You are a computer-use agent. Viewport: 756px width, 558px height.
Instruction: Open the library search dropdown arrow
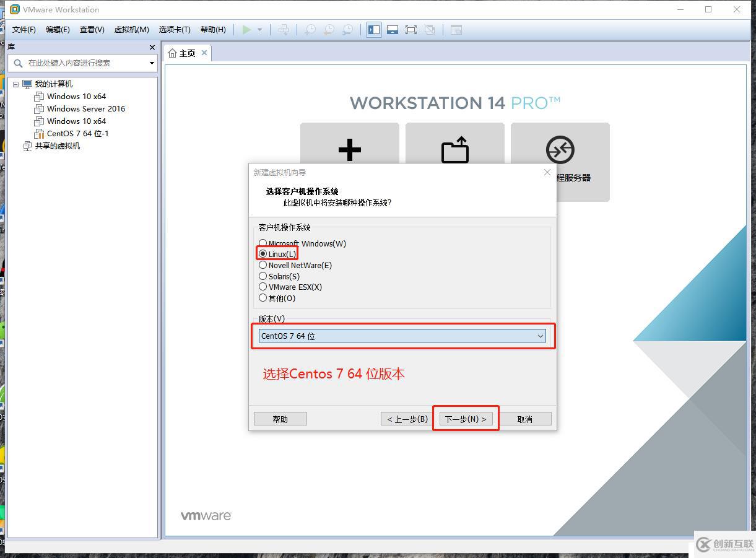(x=152, y=63)
